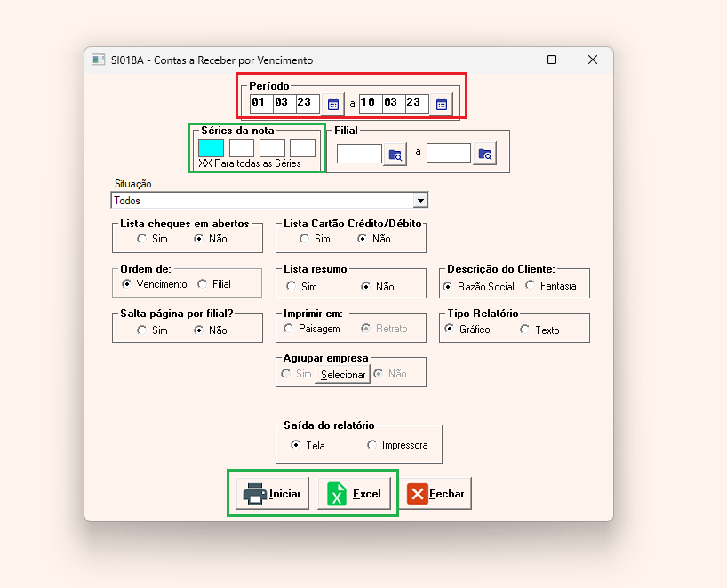The image size is (727, 588).
Task: Click the end year field in Período
Action: 417,103
